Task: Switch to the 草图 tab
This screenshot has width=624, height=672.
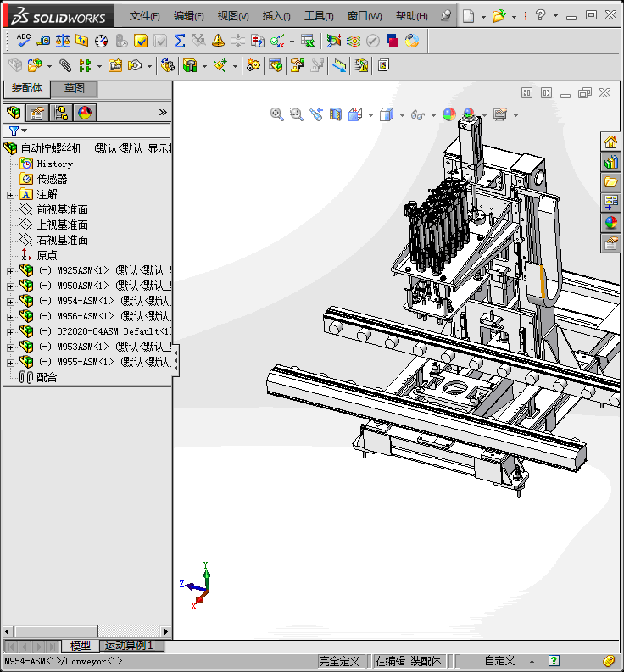Action: click(74, 88)
